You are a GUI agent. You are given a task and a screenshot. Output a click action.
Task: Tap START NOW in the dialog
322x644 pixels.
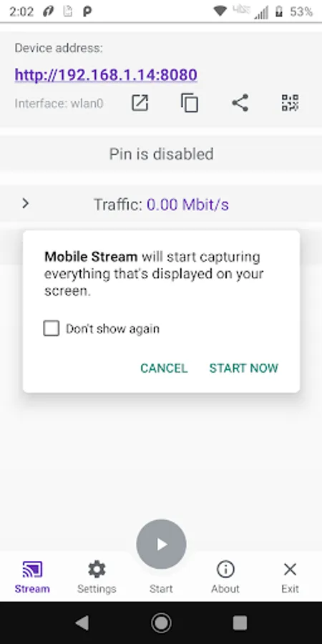[x=243, y=368]
